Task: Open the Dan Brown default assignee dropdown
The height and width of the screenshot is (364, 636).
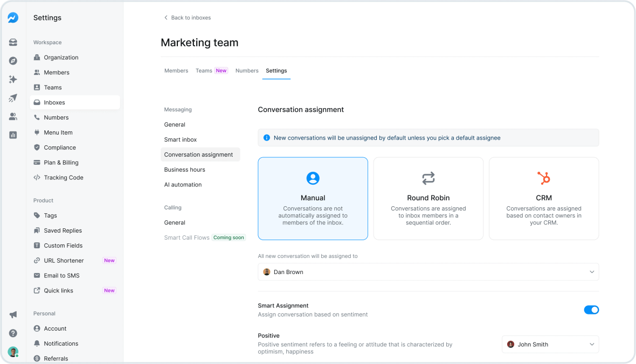Action: click(428, 272)
